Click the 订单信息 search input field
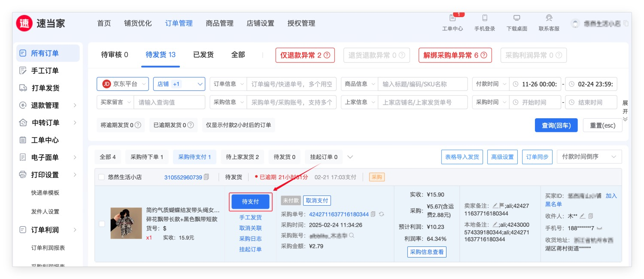 point(292,84)
